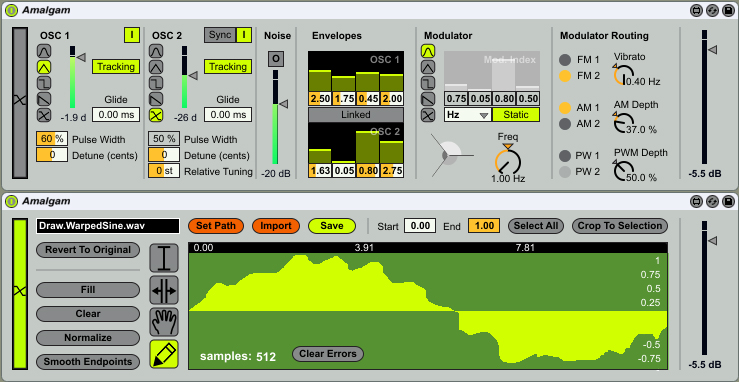
Task: Click AM Depth knob
Action: tap(624, 123)
